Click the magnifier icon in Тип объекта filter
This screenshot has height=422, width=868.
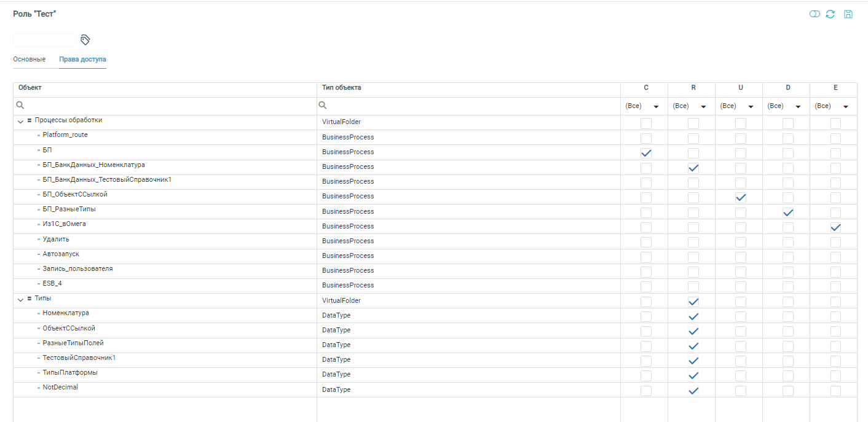coord(323,106)
